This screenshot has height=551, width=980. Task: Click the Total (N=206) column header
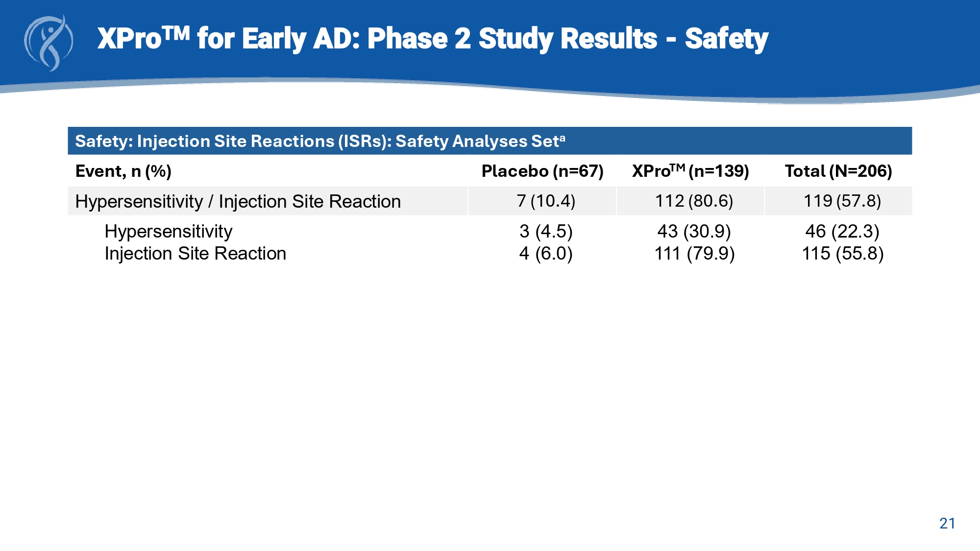pos(838,171)
